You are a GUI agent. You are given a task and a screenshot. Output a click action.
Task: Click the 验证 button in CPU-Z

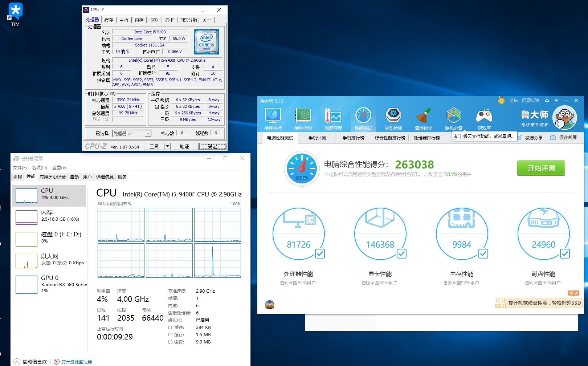tap(185, 146)
